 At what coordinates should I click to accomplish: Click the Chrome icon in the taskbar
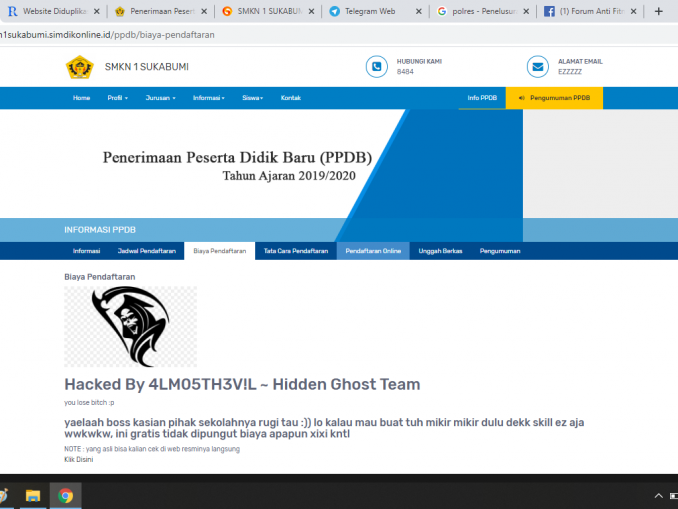click(x=66, y=496)
